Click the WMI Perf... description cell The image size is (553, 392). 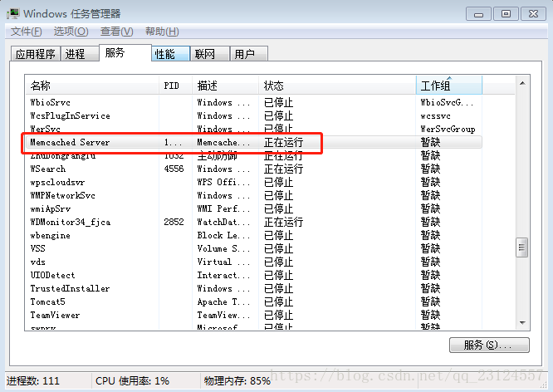point(223,208)
